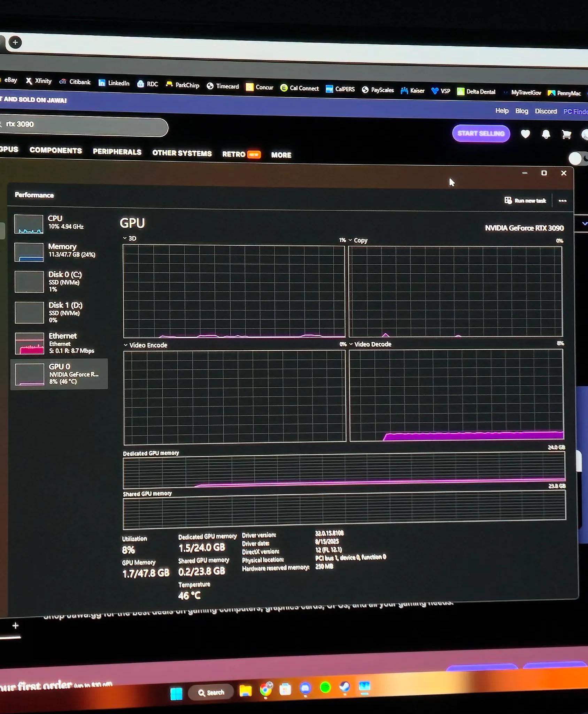Maximize the Task Manager window

click(x=544, y=173)
